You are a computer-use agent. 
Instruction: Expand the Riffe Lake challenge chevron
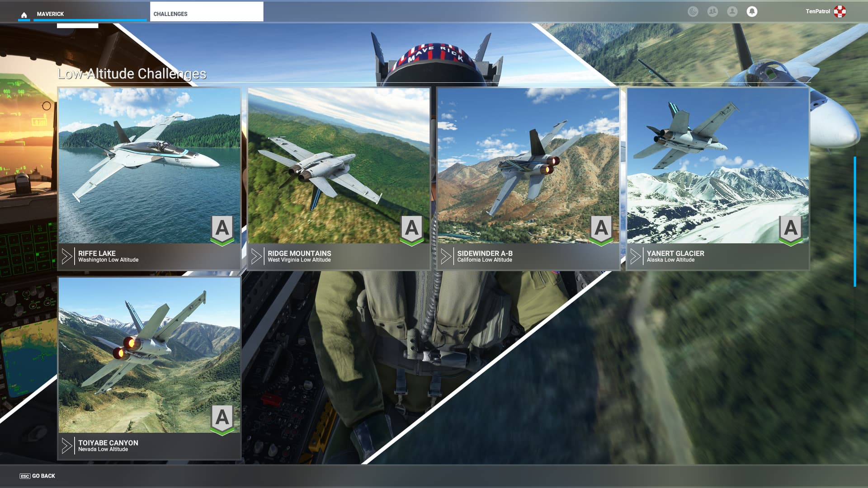tap(67, 256)
